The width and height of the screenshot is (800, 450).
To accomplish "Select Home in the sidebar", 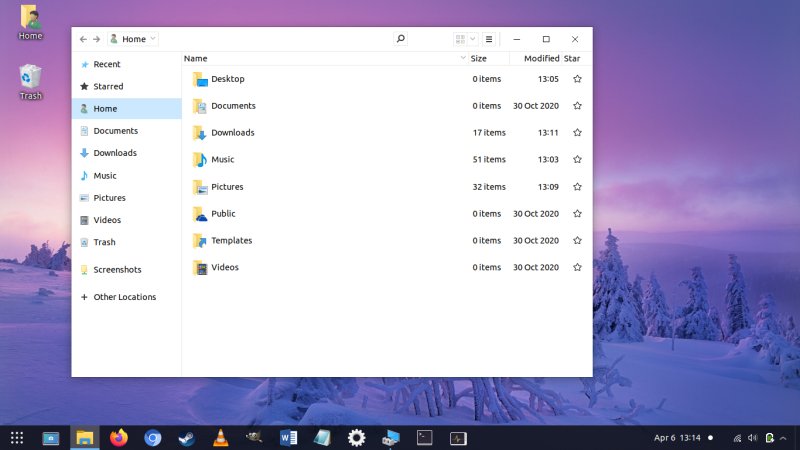I will pyautogui.click(x=127, y=109).
